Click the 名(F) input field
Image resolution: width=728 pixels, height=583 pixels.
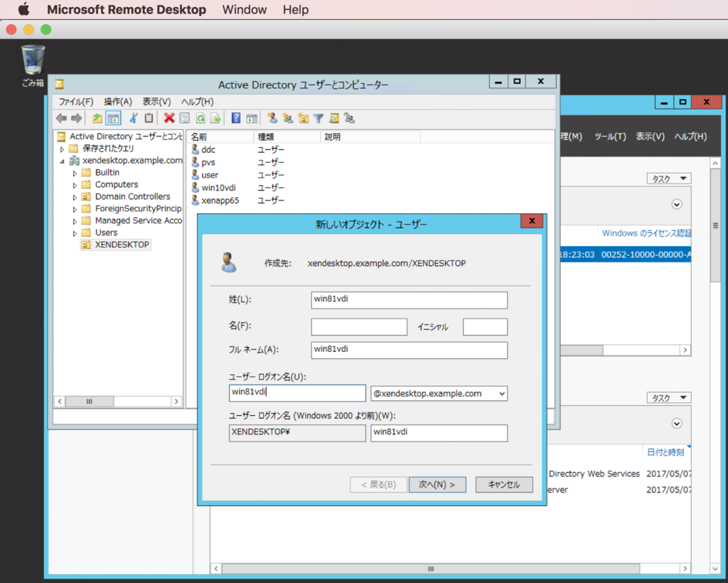pyautogui.click(x=359, y=327)
